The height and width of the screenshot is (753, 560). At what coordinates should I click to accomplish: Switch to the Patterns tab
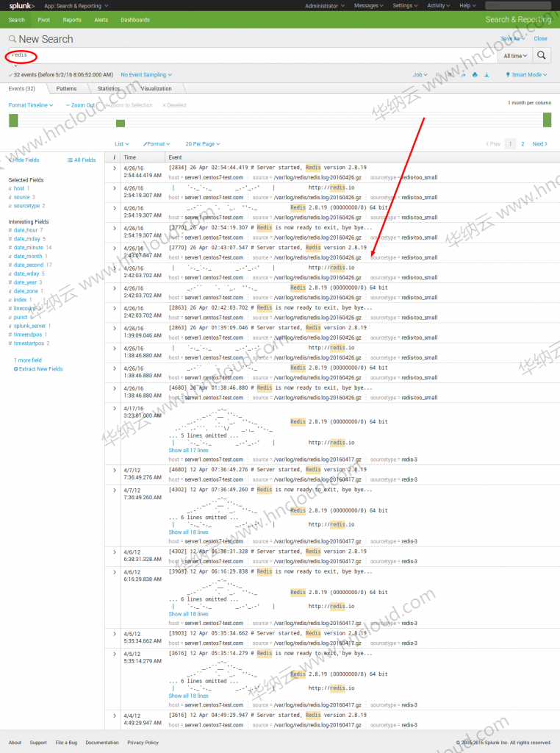tap(66, 88)
